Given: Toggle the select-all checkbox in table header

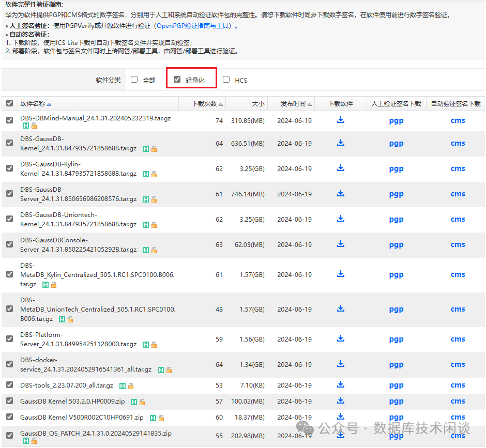Looking at the screenshot, I should (x=10, y=103).
